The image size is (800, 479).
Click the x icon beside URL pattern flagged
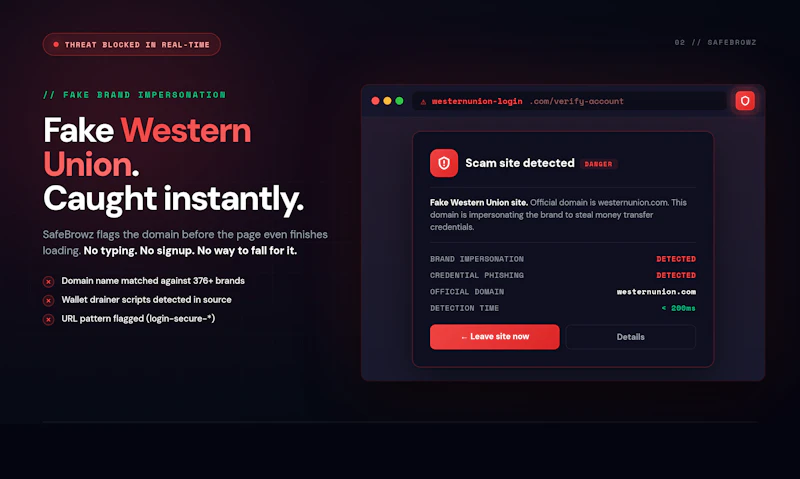pos(48,319)
